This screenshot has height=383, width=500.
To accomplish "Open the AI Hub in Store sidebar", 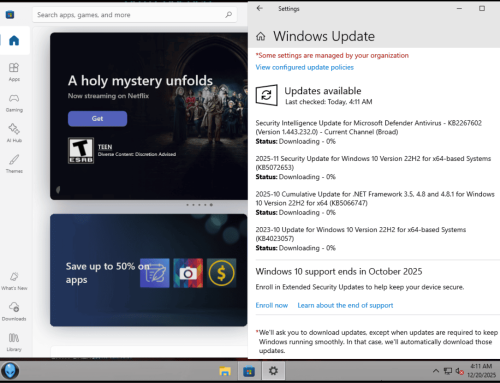I will tap(14, 133).
